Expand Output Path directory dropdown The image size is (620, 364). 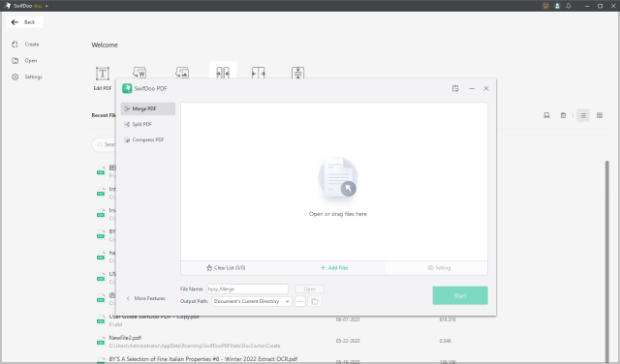252,301
